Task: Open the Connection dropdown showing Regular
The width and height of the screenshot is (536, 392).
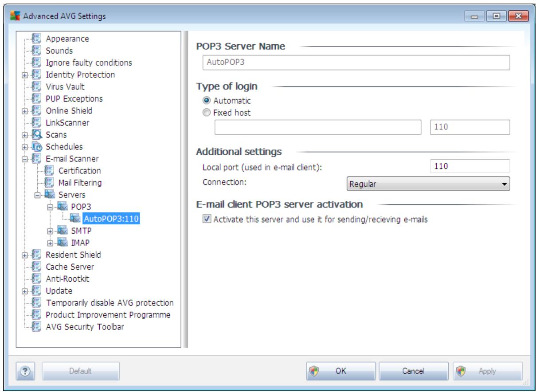Action: pos(427,184)
